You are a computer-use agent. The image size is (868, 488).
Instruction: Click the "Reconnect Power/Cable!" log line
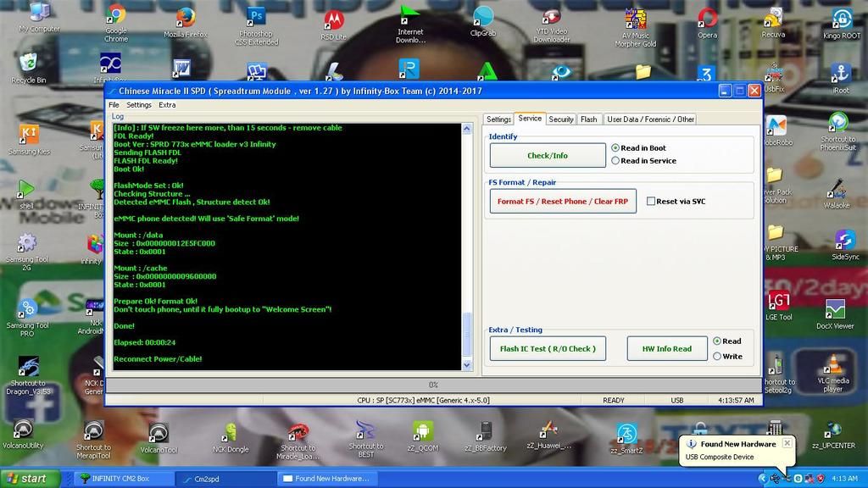(x=158, y=359)
